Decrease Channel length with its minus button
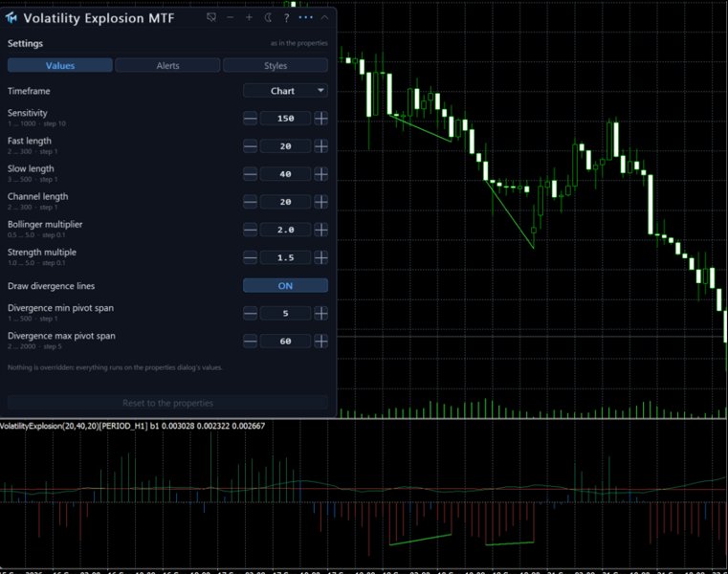The height and width of the screenshot is (574, 728). pyautogui.click(x=250, y=202)
